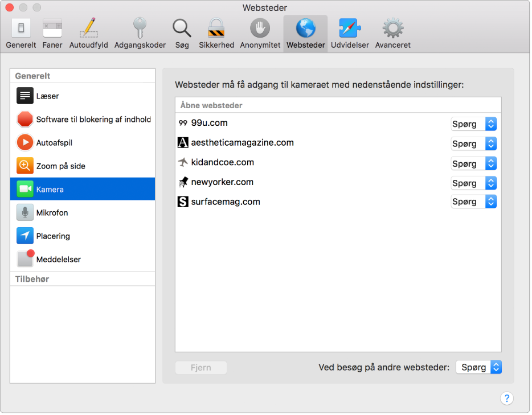The image size is (532, 415).
Task: Click the newyorker.com favicon
Action: click(183, 182)
